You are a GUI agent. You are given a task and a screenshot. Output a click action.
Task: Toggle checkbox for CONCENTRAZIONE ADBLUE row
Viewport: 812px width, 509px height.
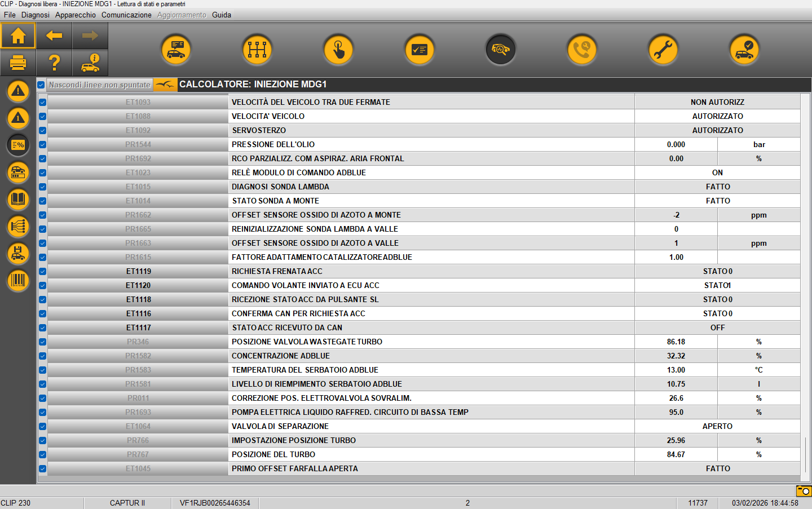pyautogui.click(x=42, y=356)
